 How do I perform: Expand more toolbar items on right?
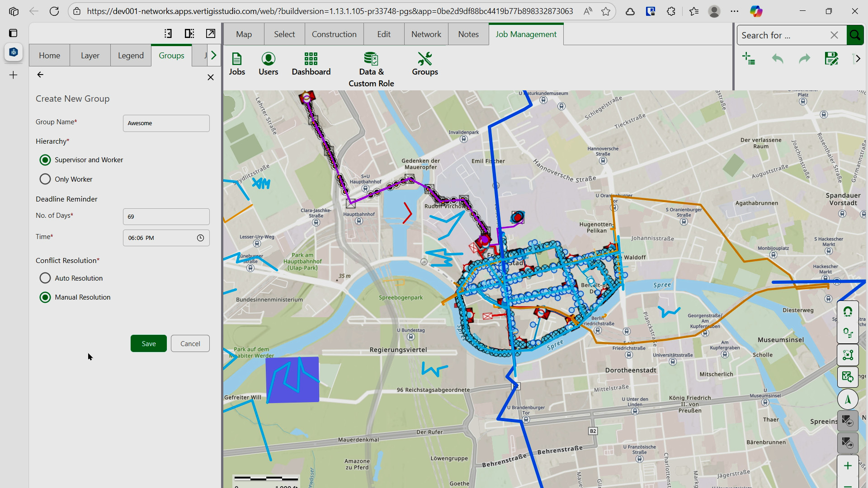(x=858, y=59)
